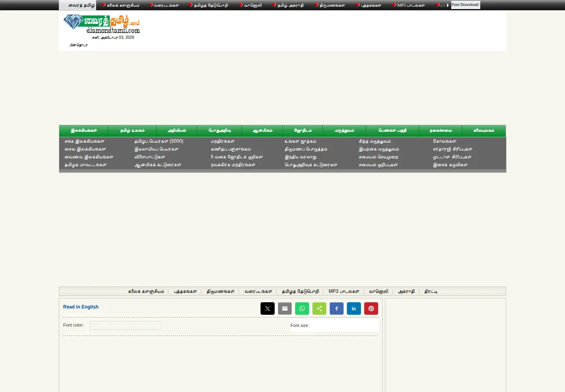Select the தமிழ் உலகம் menu tab
The width and height of the screenshot is (565, 392).
132,131
